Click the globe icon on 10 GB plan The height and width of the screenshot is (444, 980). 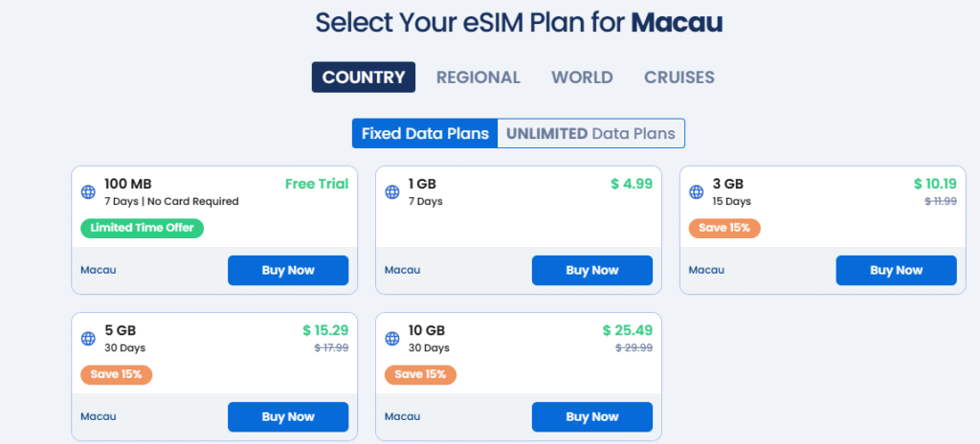click(x=391, y=339)
